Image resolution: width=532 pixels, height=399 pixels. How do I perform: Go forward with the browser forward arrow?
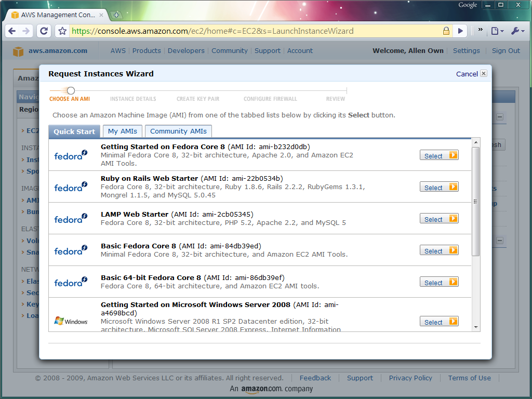(26, 31)
